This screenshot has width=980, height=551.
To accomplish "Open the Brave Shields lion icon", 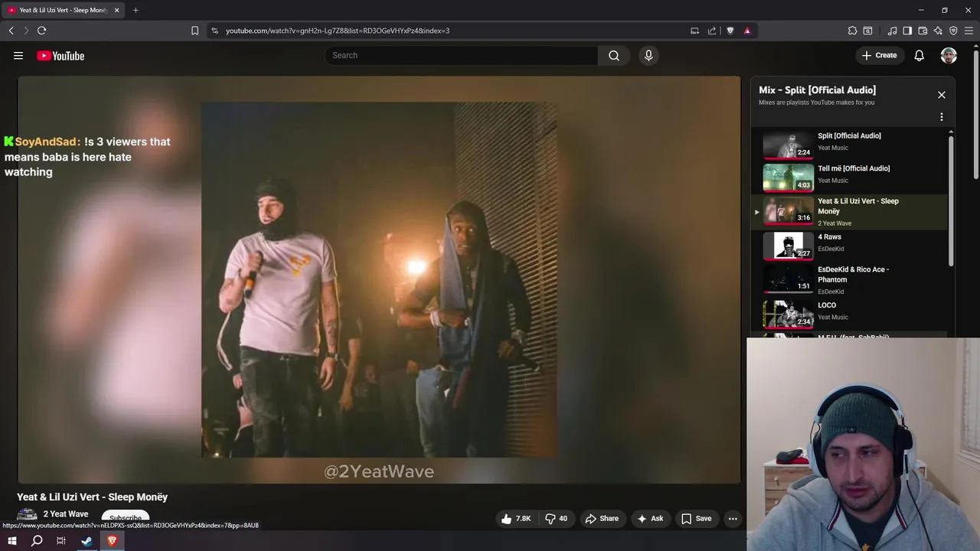I will (x=730, y=31).
